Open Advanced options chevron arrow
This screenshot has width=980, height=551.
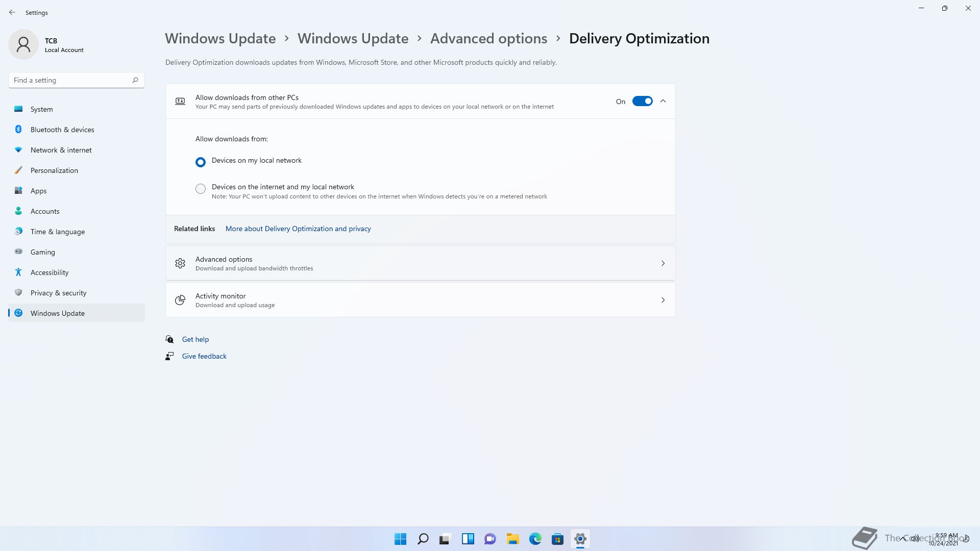pyautogui.click(x=663, y=263)
